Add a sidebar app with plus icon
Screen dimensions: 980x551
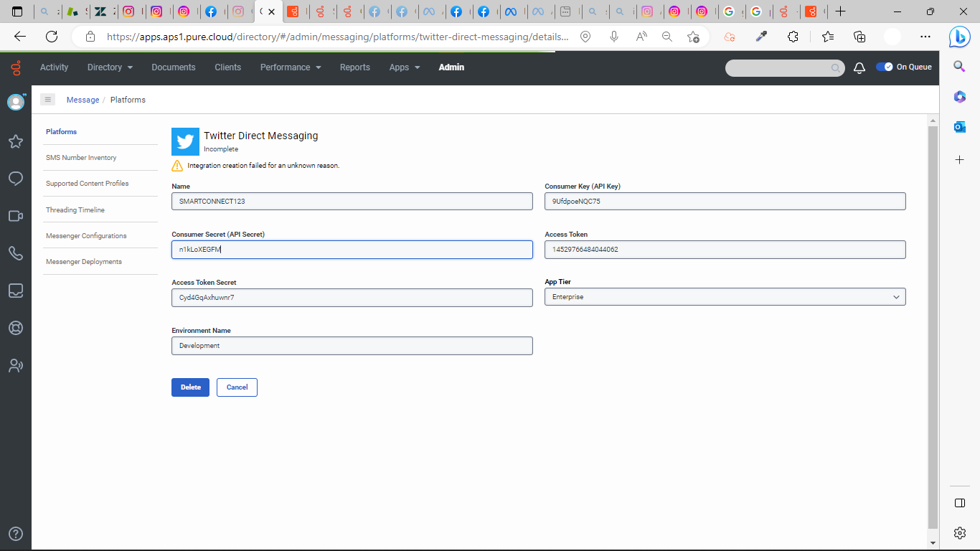point(960,159)
